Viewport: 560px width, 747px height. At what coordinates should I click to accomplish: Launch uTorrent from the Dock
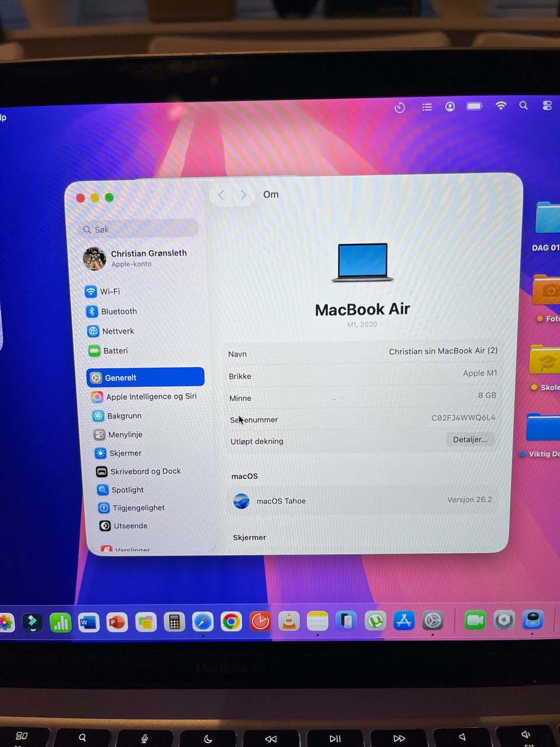click(375, 620)
